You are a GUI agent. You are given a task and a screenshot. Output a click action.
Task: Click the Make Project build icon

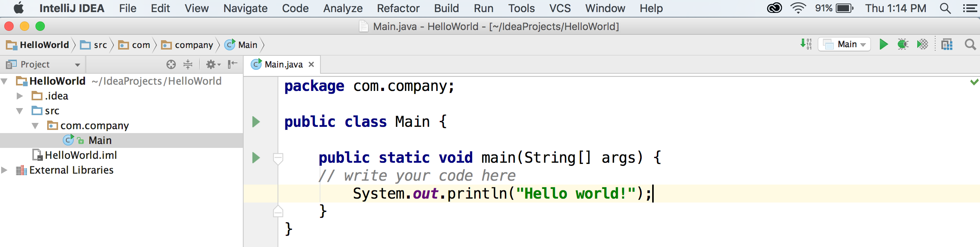point(806,44)
